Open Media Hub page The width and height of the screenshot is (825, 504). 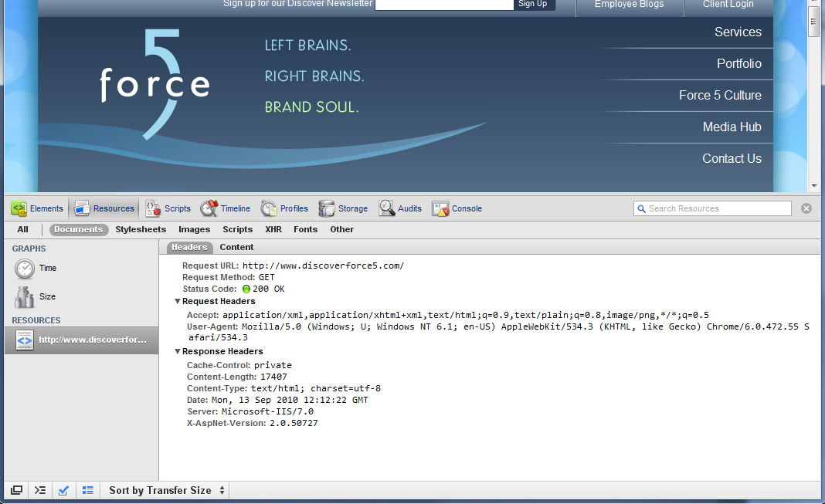[732, 127]
